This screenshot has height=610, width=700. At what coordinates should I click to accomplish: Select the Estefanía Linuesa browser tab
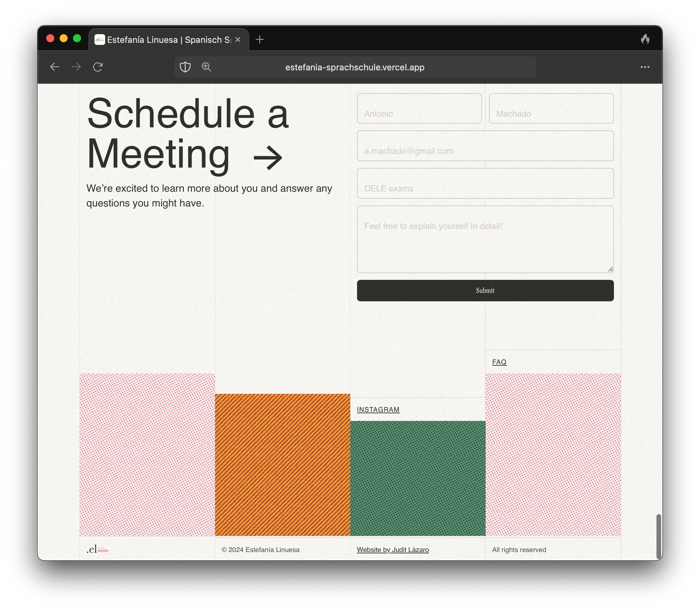[x=163, y=40]
